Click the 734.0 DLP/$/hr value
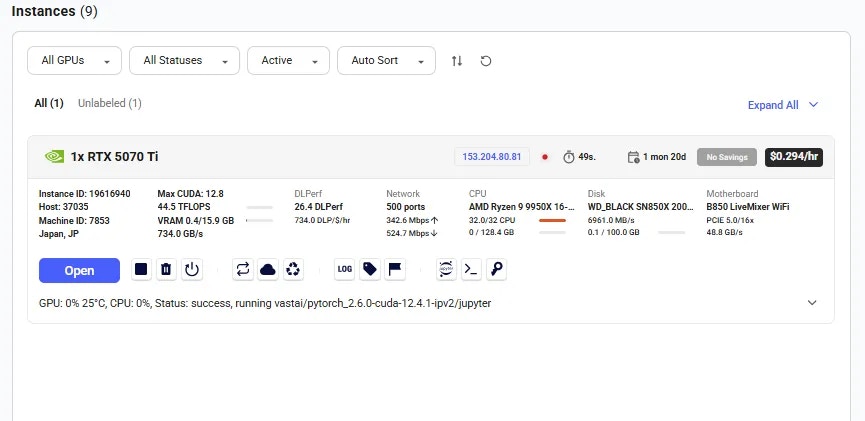The width and height of the screenshot is (865, 421). (322, 221)
